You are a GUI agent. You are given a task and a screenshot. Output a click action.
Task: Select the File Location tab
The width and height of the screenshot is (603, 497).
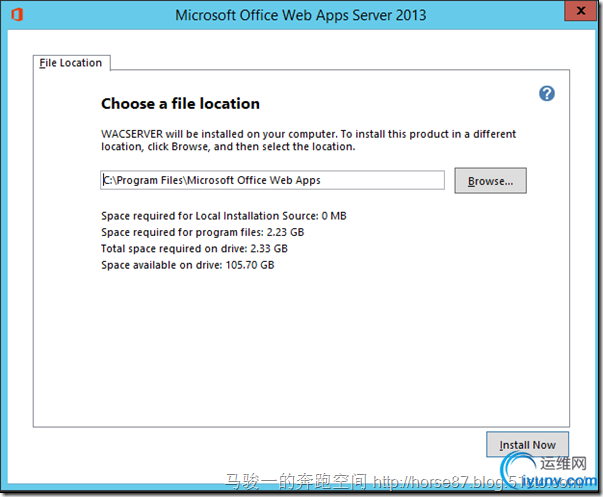click(x=72, y=63)
